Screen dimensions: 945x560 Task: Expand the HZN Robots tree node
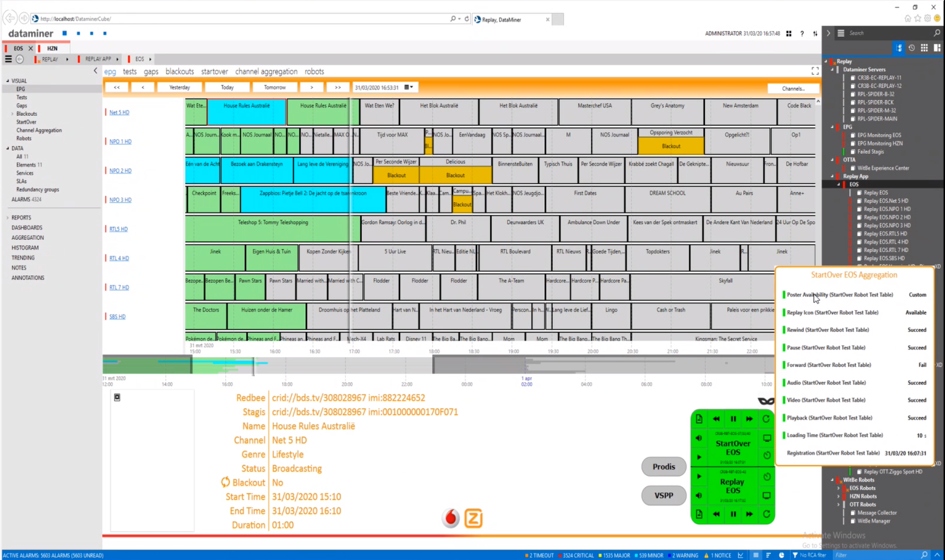click(839, 496)
